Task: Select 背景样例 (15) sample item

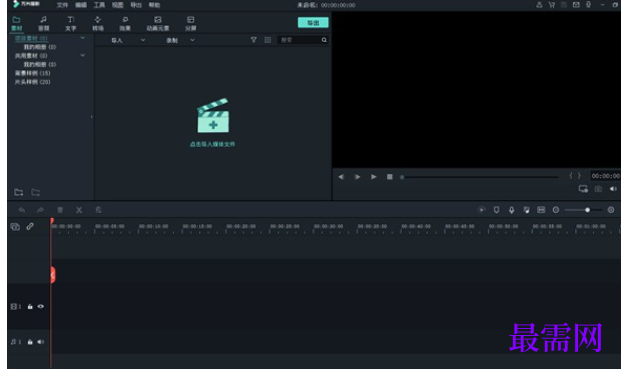Action: [32, 73]
